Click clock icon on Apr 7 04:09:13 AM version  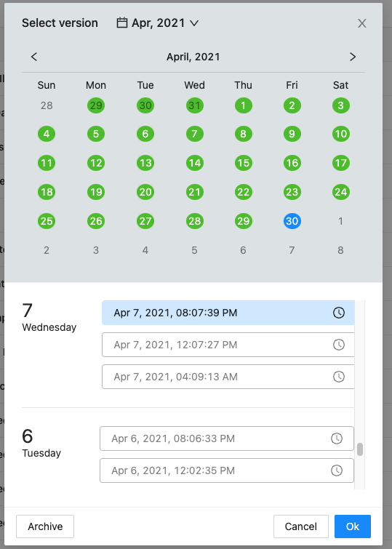tap(338, 377)
